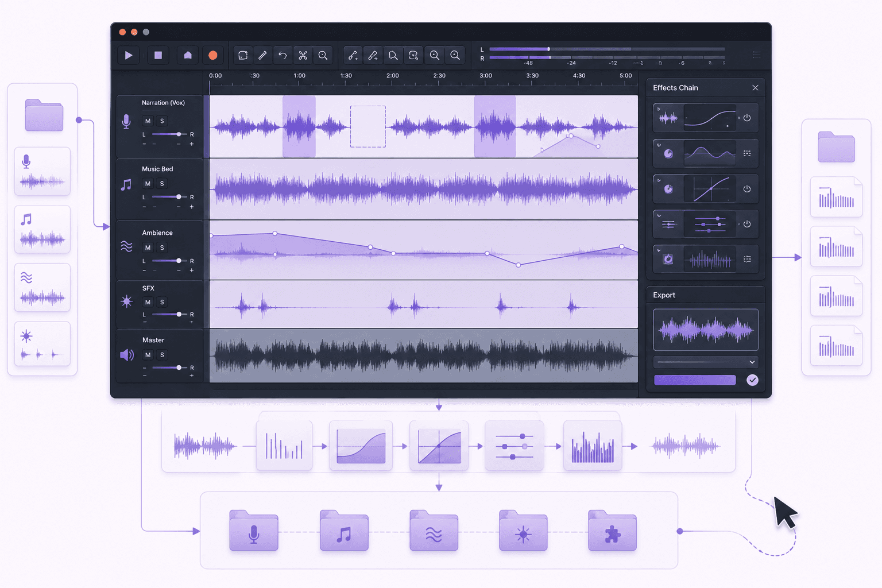Expand the sliders effect slot chevron

coord(659,216)
